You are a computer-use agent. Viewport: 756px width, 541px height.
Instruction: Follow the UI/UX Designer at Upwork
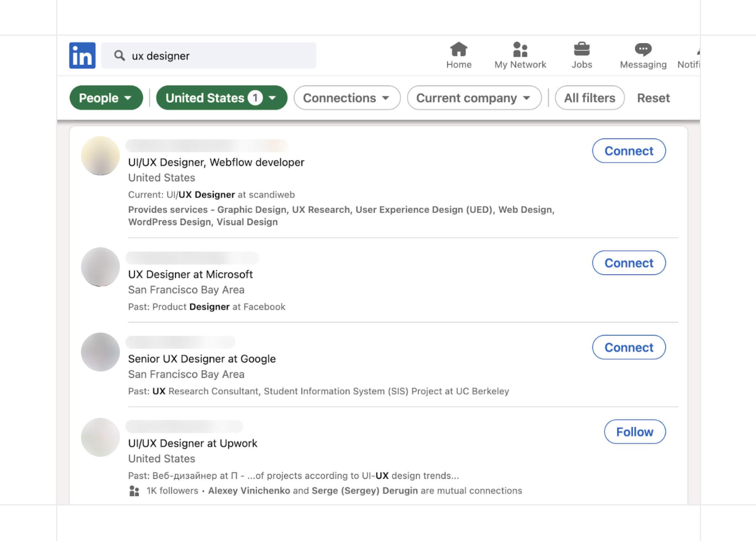point(634,432)
